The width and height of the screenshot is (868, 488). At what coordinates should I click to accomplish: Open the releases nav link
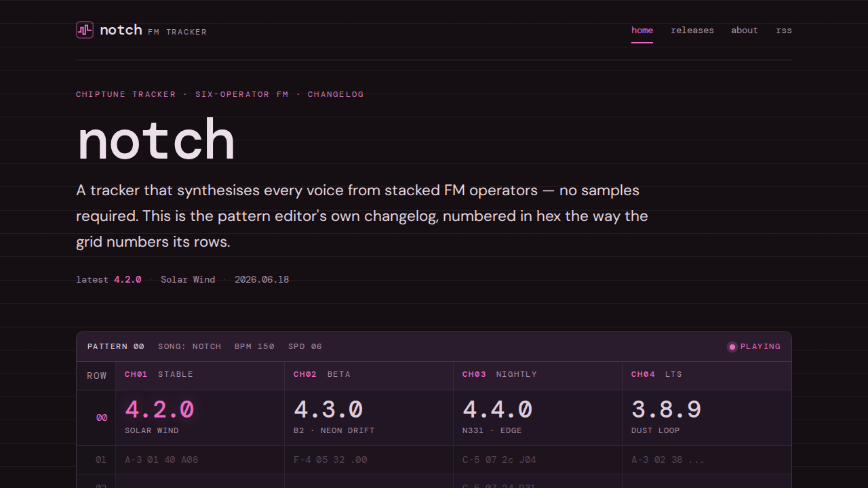pyautogui.click(x=692, y=30)
